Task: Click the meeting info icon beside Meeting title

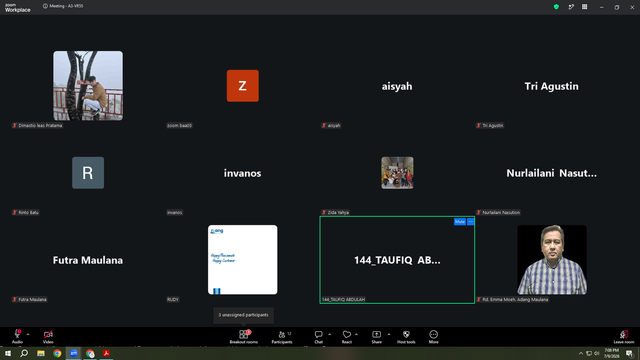Action: pyautogui.click(x=45, y=6)
